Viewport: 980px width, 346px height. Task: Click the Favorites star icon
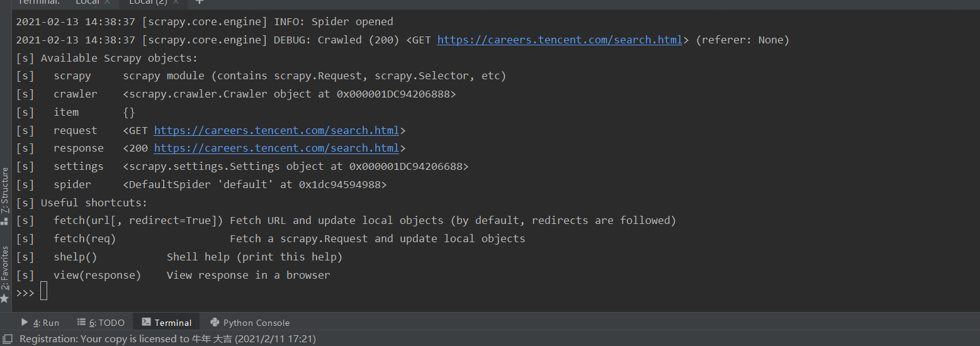point(5,298)
